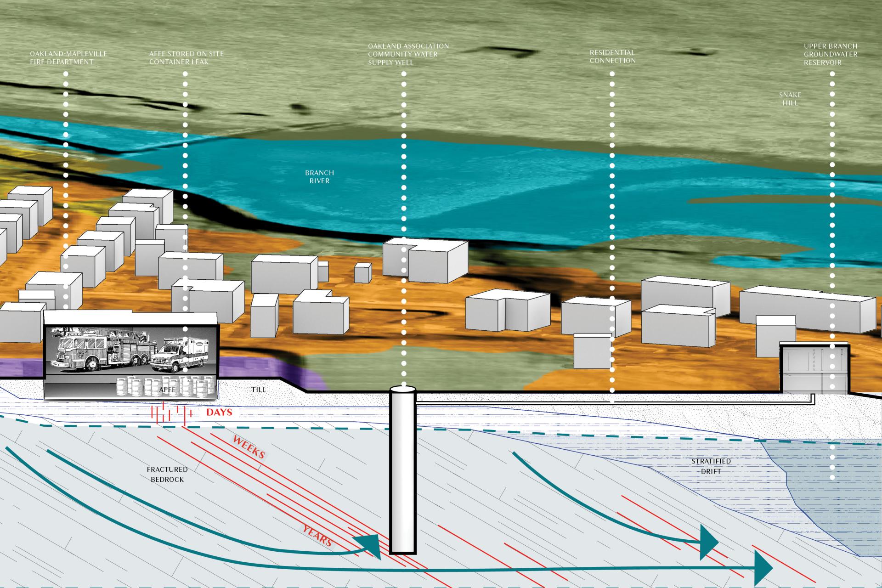Click the AFFF Stored On Site Container Leak label
Screen dimensions: 882x588
tap(187, 58)
